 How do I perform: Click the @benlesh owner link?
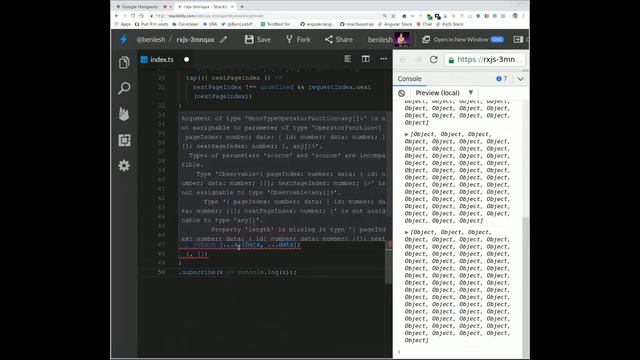pyautogui.click(x=151, y=40)
